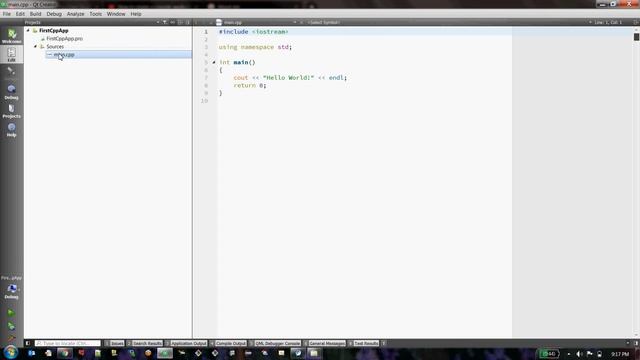The height and width of the screenshot is (360, 640).
Task: Select FirstCppApp.pro in project tree
Action: 64,38
